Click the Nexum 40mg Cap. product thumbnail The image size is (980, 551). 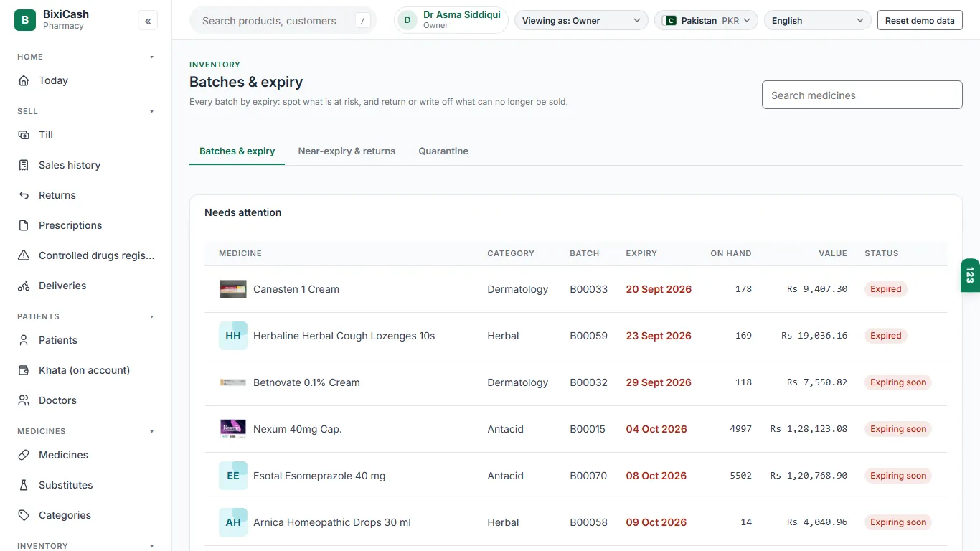233,429
